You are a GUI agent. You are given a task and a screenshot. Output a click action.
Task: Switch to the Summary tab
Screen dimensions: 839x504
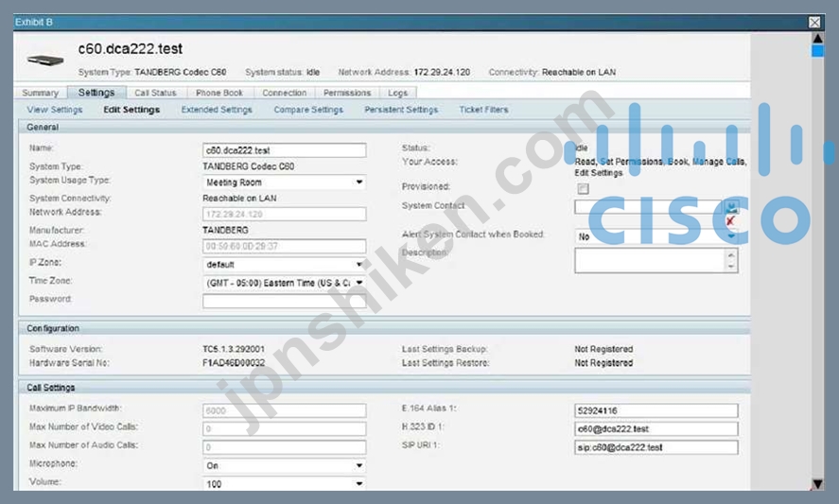[40, 93]
